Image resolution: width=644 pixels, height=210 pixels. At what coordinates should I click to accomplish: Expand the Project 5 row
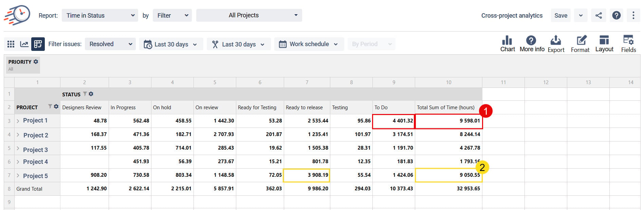[x=18, y=175]
